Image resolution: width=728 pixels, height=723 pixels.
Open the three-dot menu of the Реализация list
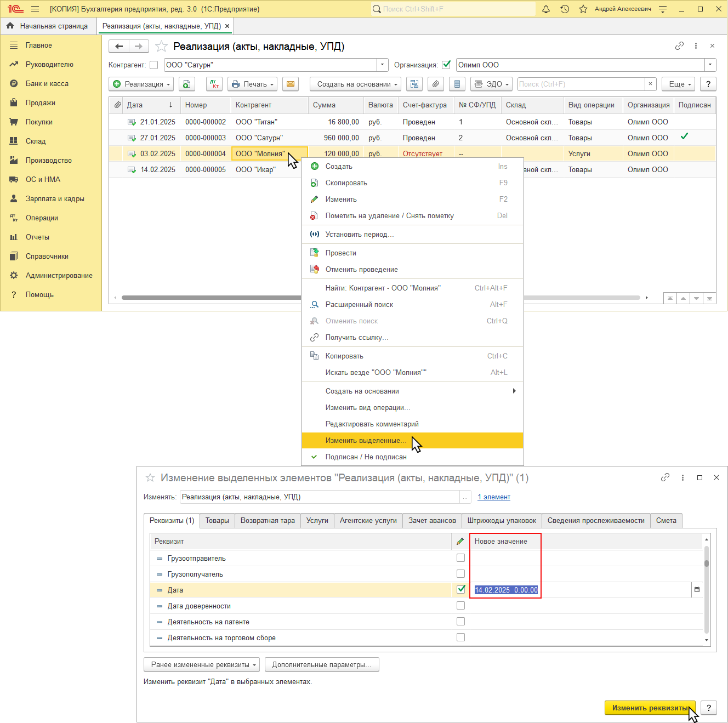pos(696,46)
